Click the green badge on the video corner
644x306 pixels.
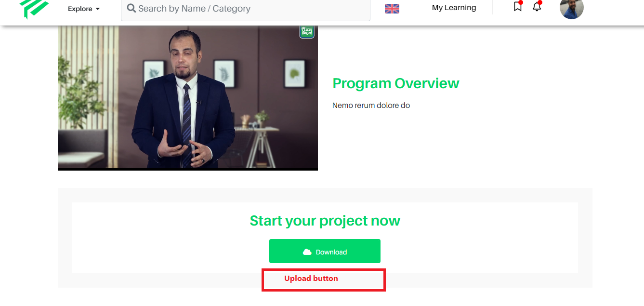click(307, 32)
